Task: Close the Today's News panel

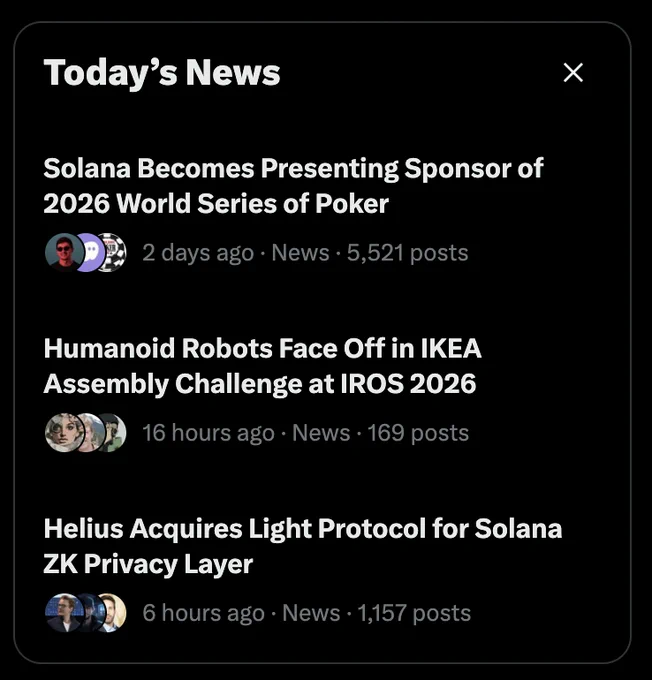Action: [x=573, y=72]
